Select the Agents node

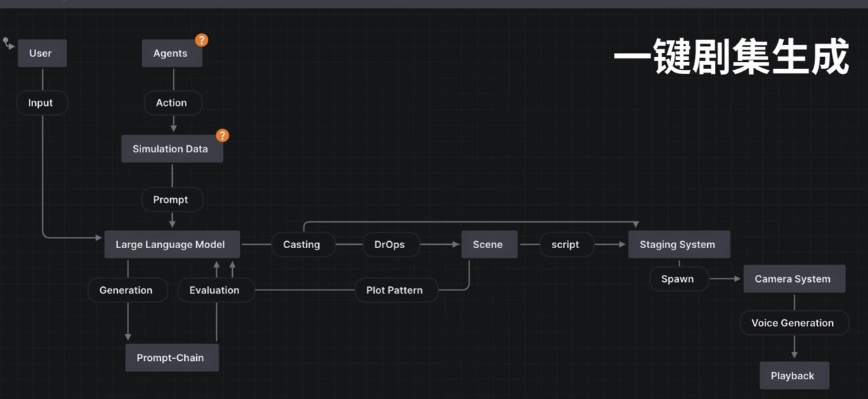point(171,54)
